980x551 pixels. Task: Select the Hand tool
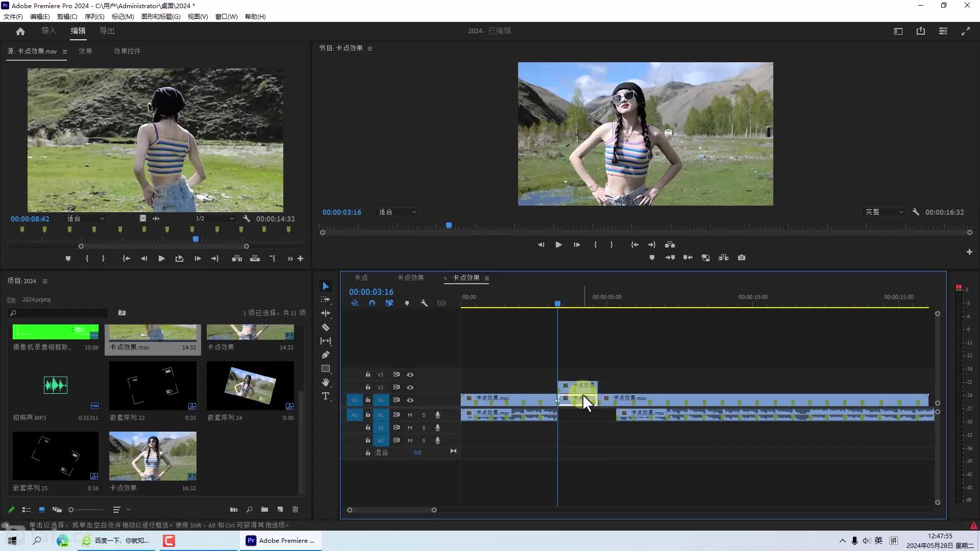click(326, 382)
